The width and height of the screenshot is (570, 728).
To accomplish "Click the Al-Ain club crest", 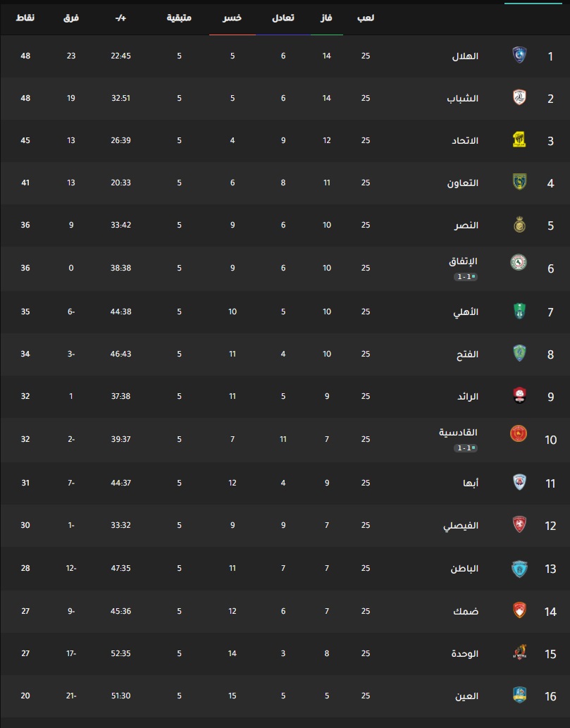I will coord(519,695).
